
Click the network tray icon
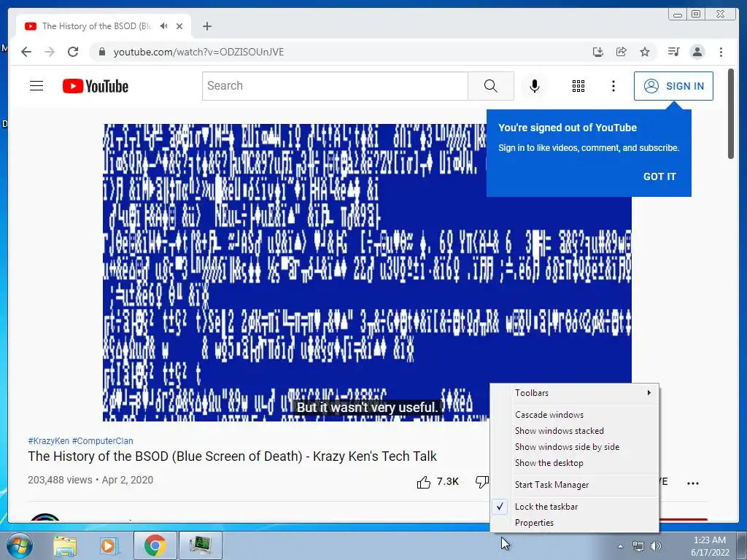pyautogui.click(x=638, y=546)
